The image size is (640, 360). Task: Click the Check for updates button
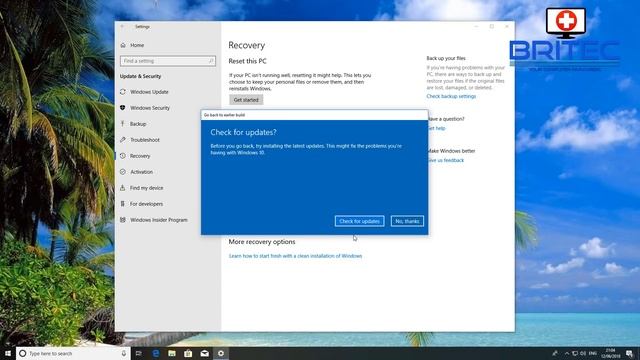(359, 221)
